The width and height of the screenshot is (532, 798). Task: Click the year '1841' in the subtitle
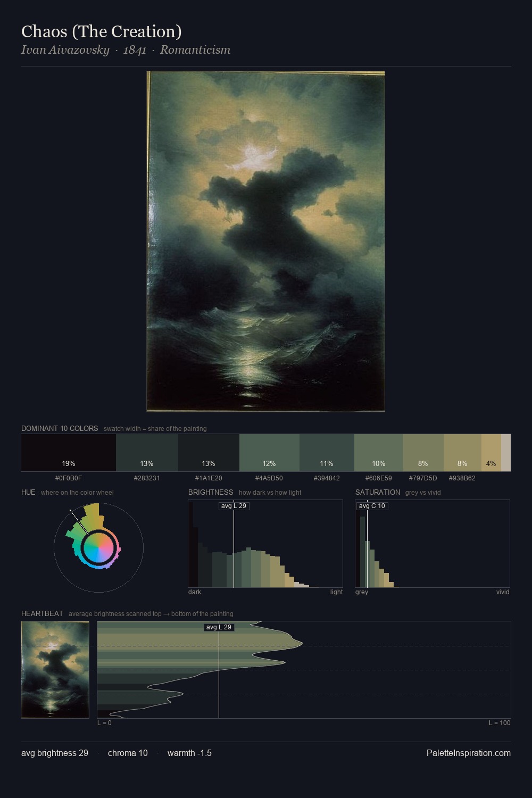135,50
